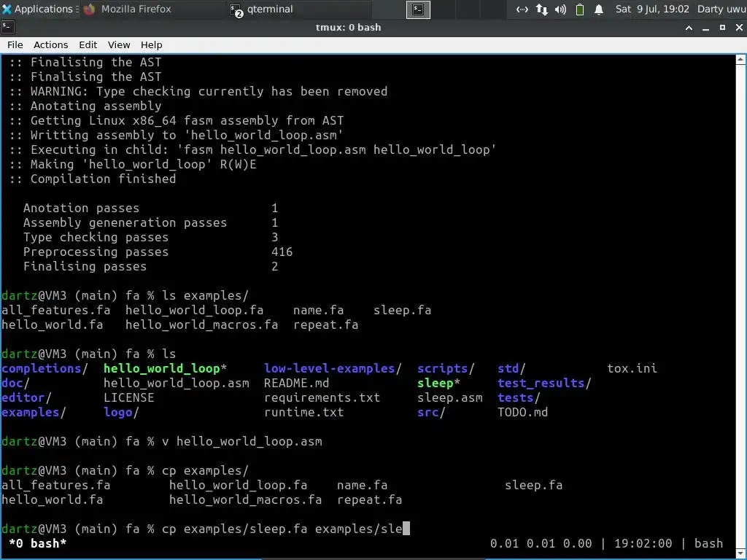The width and height of the screenshot is (747, 560).
Task: Open the notifications bell icon
Action: click(x=599, y=9)
